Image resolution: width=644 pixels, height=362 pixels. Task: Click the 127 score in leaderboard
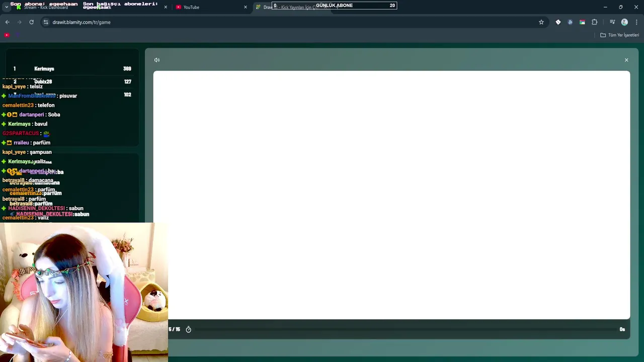(x=128, y=81)
